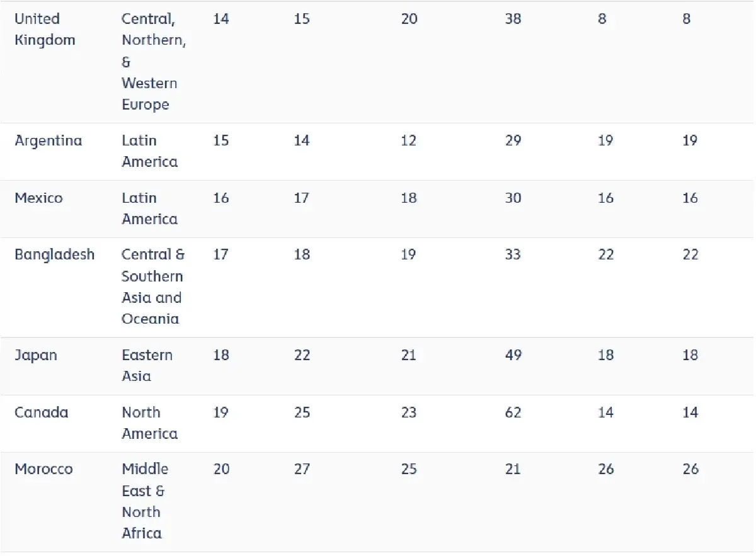Select the Canada row label
The image size is (756, 556).
tap(42, 412)
